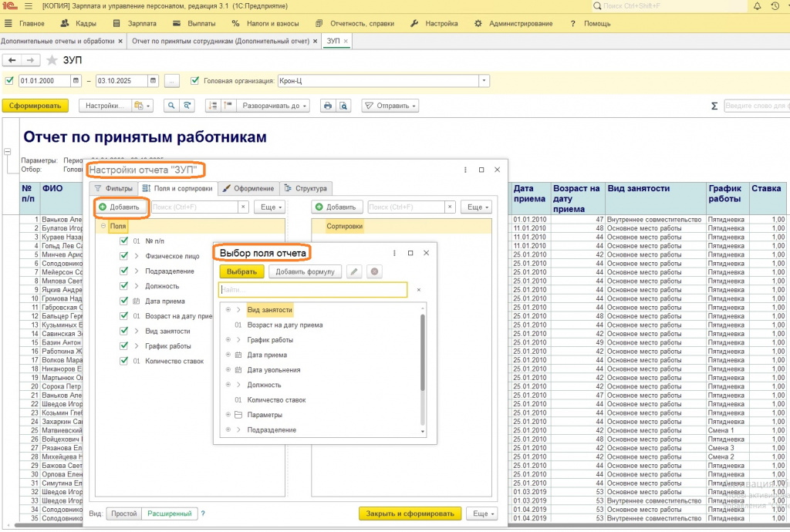Click the Найти input in field selection
The width and height of the screenshot is (790, 532).
(312, 290)
